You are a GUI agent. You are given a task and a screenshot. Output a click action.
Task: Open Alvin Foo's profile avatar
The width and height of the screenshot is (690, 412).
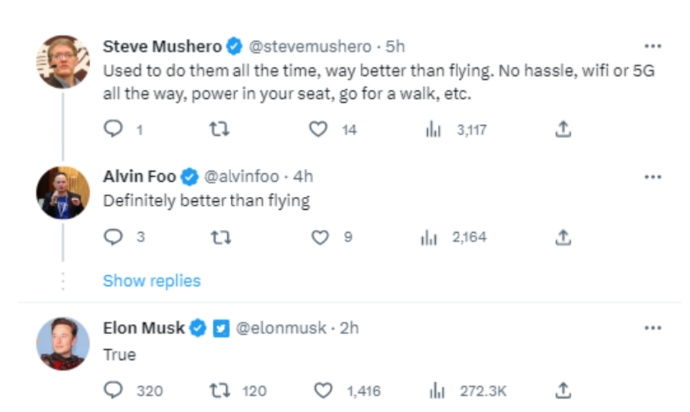63,192
